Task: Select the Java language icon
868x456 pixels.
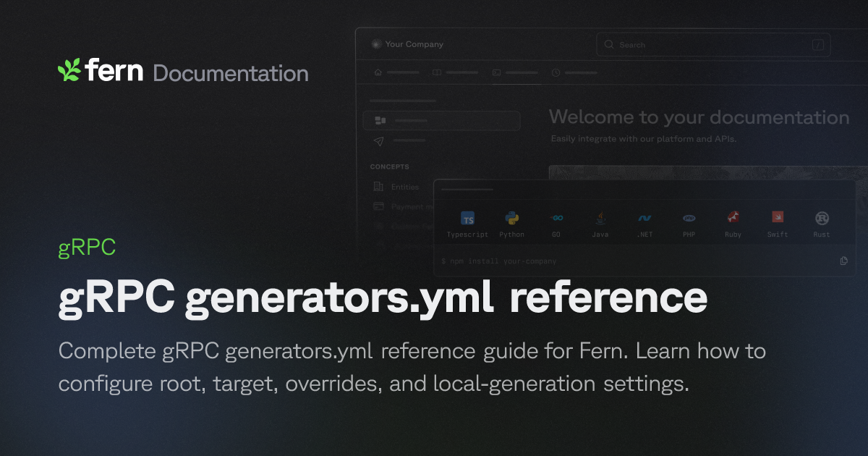Action: coord(600,218)
